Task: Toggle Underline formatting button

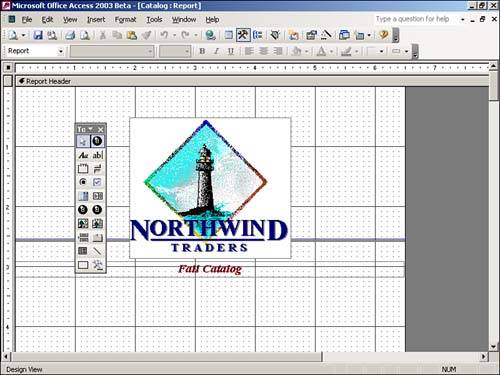Action: click(x=231, y=51)
